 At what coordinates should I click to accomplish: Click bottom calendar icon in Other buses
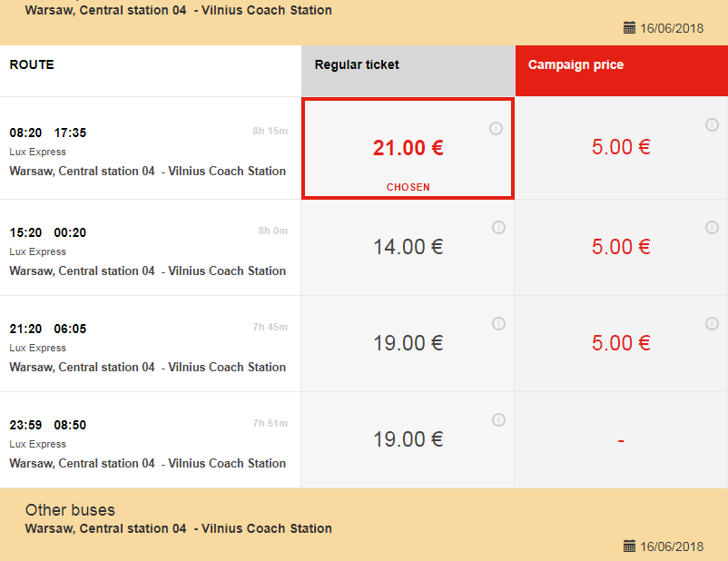click(x=629, y=546)
